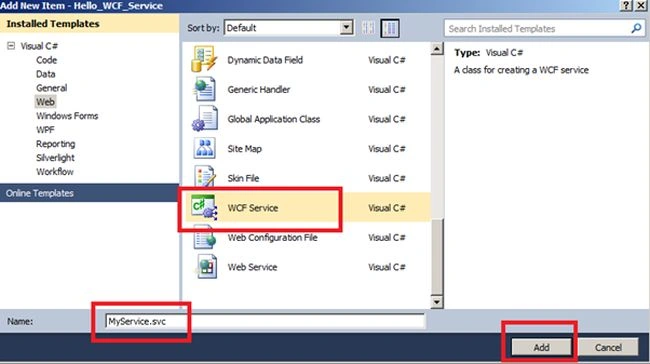650x364 pixels.
Task: Select the Global Application Class icon
Action: [x=205, y=119]
